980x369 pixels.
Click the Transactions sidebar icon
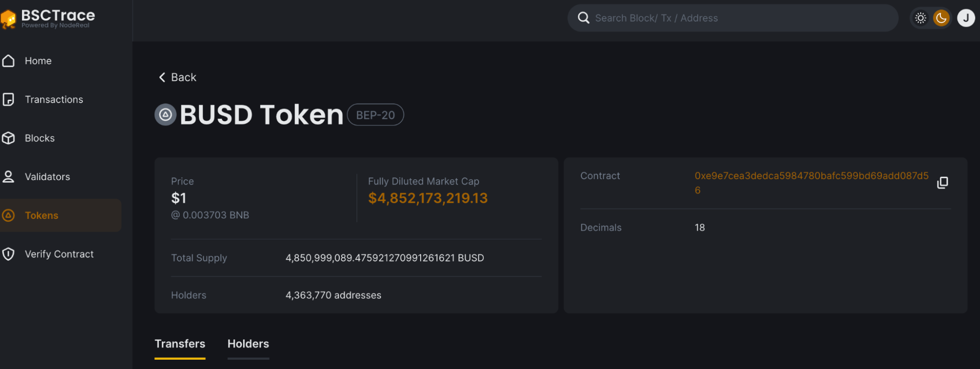pos(8,100)
